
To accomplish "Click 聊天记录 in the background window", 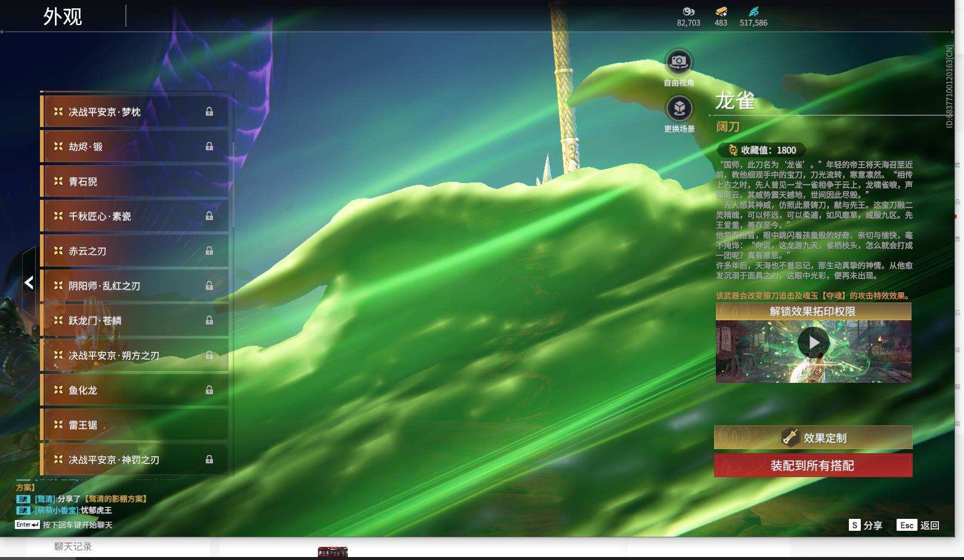I will tap(73, 546).
